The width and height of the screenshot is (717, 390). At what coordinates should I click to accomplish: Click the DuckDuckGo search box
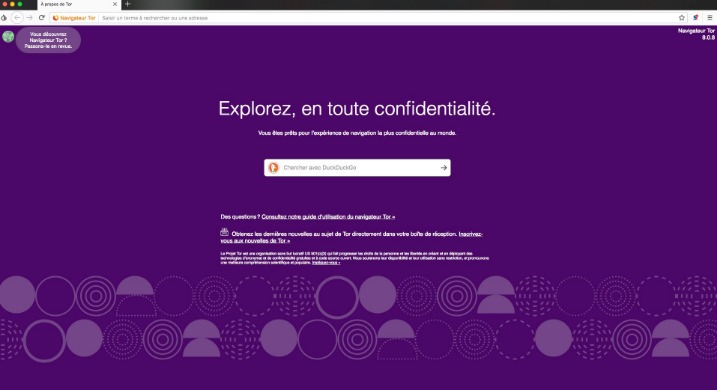pyautogui.click(x=357, y=168)
